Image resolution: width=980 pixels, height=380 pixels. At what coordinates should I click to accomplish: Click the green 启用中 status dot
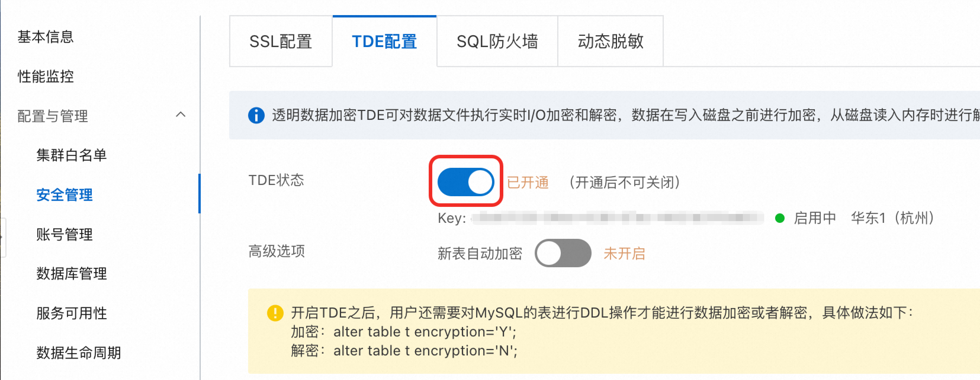[x=780, y=218]
